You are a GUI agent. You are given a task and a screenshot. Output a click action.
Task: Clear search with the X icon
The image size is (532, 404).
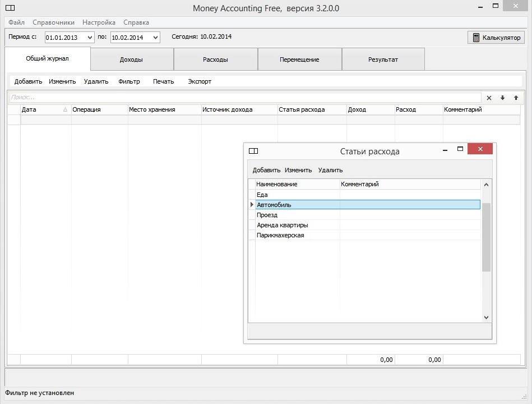point(489,98)
